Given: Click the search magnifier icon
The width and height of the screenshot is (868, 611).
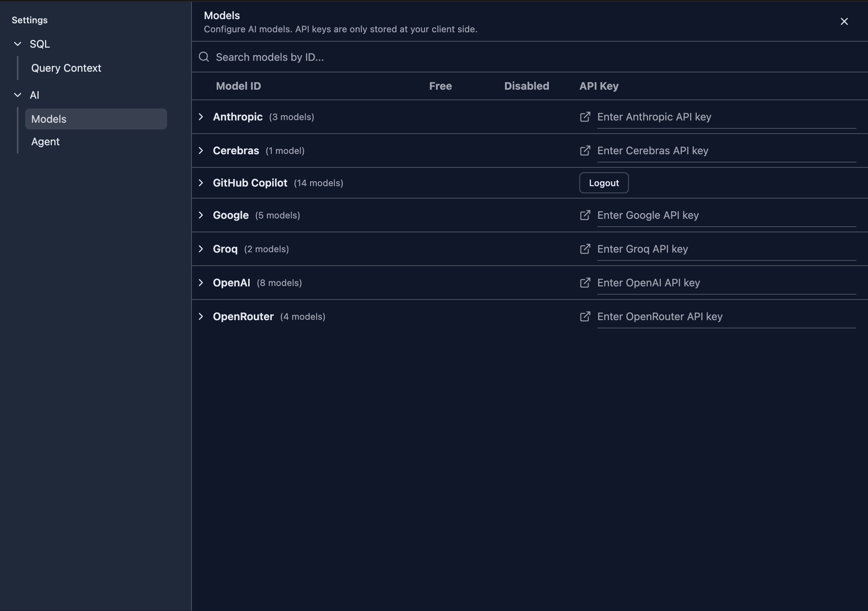Looking at the screenshot, I should pos(204,57).
